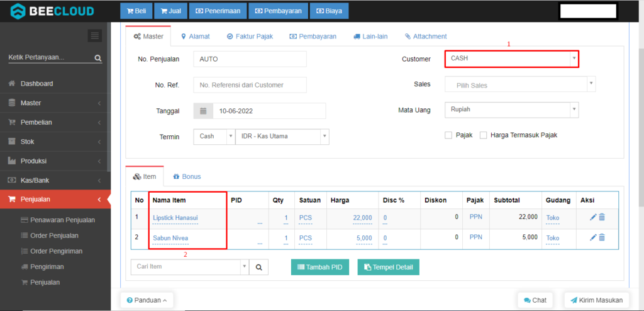Click the Tanggal date field
Screen dimensions: 644x311
coord(269,111)
